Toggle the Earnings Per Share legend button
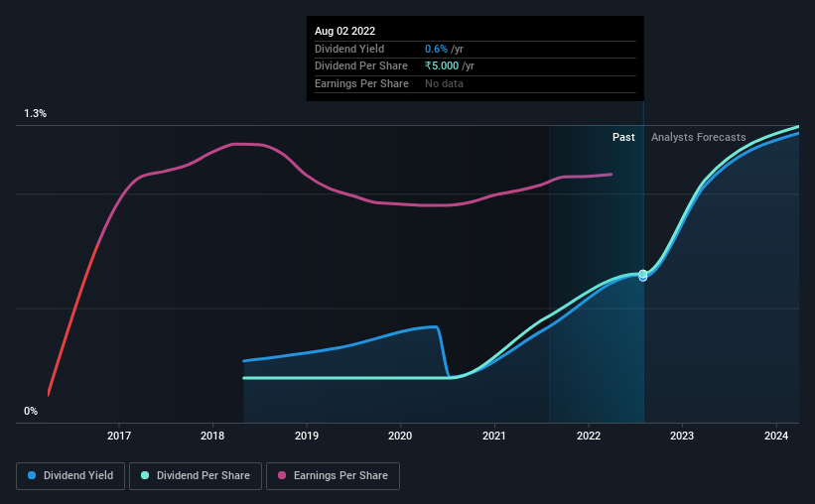 (x=333, y=476)
